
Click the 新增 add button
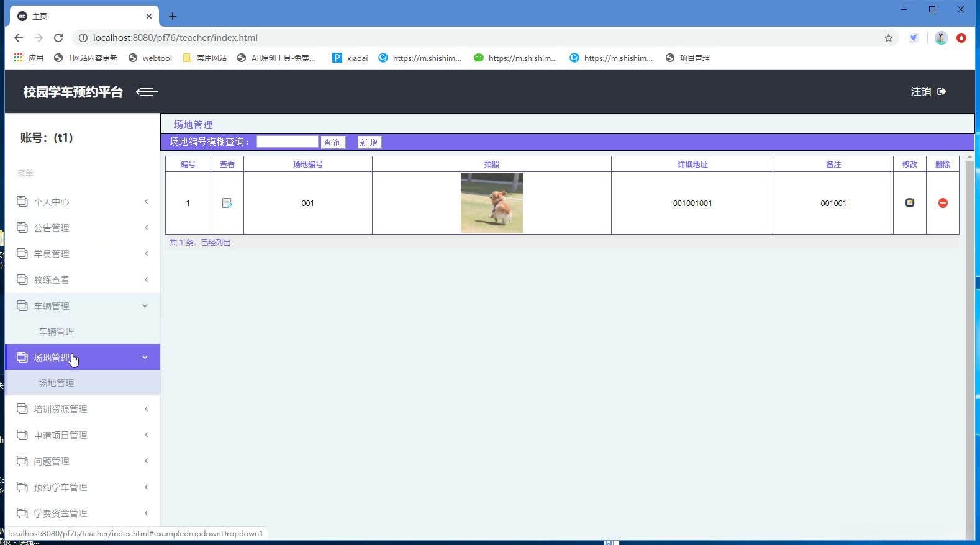[369, 142]
